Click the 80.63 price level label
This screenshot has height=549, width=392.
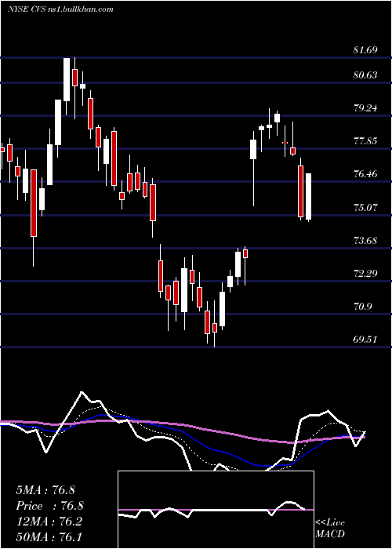click(365, 75)
